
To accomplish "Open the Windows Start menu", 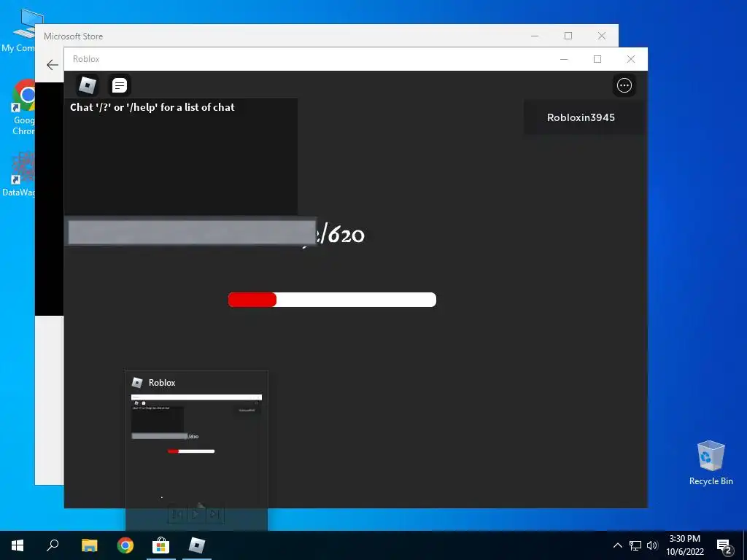I will pos(18,545).
